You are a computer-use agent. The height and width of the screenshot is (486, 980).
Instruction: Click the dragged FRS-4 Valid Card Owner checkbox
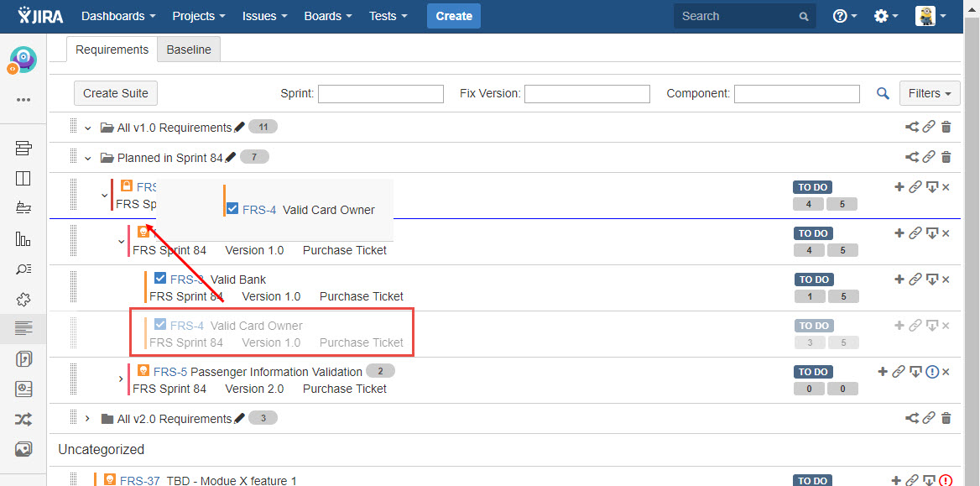pyautogui.click(x=232, y=209)
